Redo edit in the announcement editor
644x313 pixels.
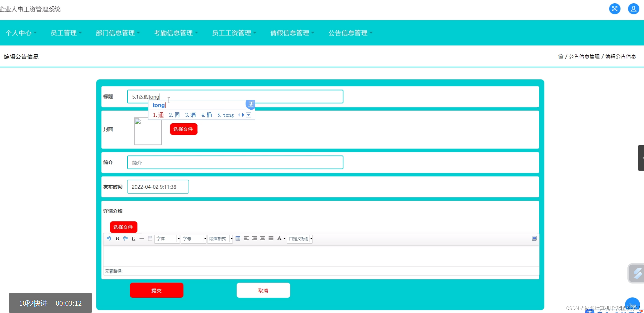point(125,239)
